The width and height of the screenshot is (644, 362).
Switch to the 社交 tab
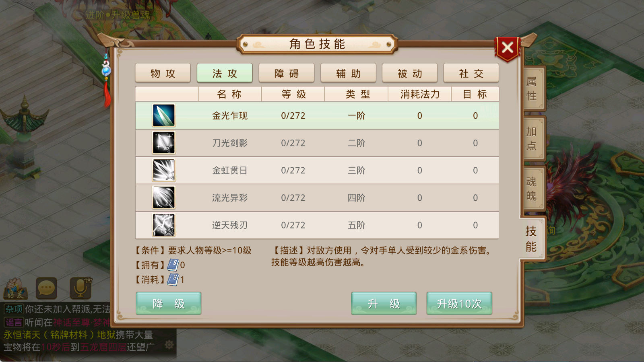(471, 73)
